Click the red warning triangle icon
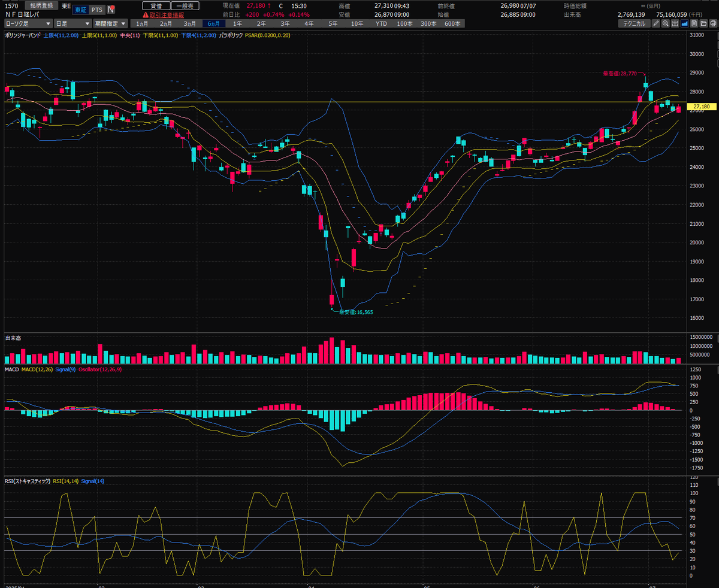The height and width of the screenshot is (588, 719). 146,14
